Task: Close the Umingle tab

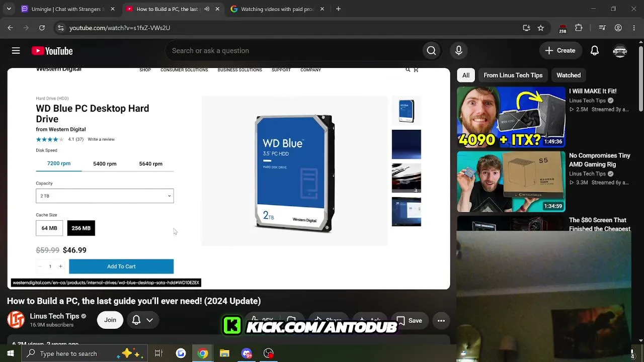Action: coord(113,9)
